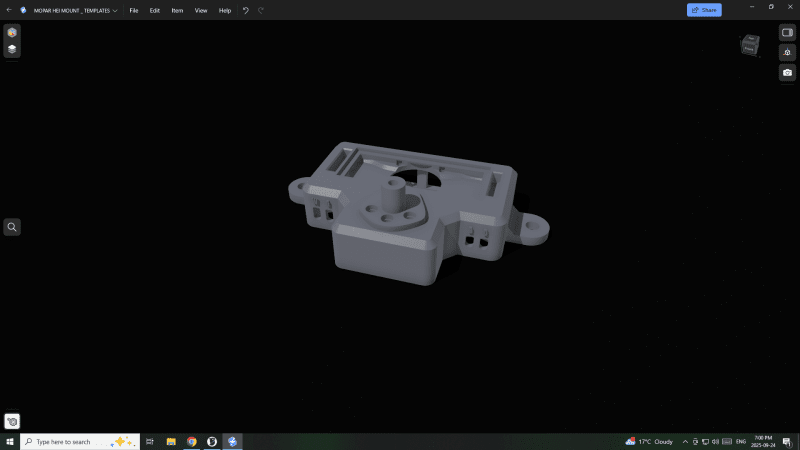Open the 3D library panel icon

point(12,32)
